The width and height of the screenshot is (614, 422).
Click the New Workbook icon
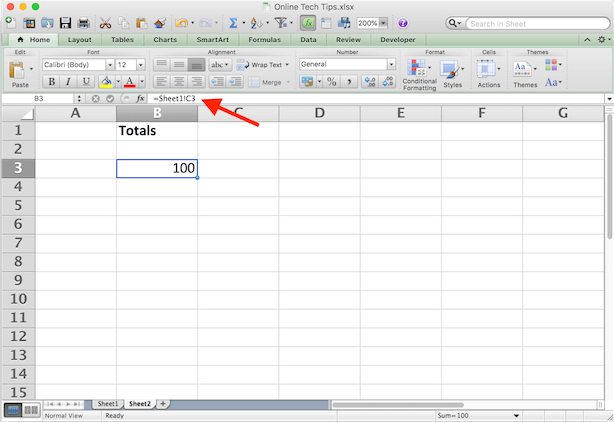tap(11, 23)
